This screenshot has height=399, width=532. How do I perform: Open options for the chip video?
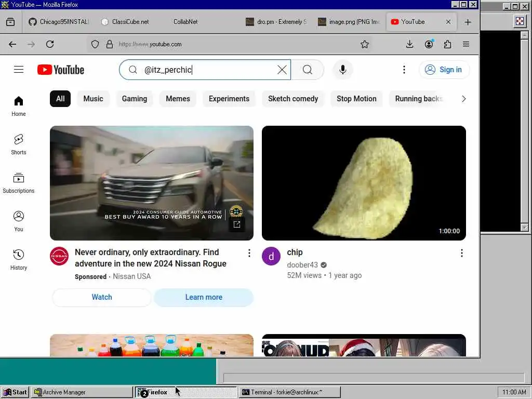(x=461, y=253)
